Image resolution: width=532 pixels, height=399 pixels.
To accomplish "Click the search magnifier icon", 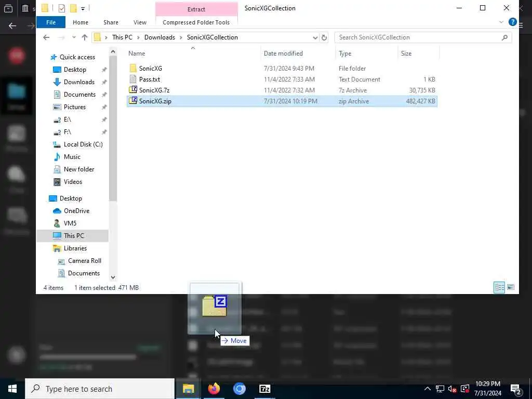I will tap(504, 37).
